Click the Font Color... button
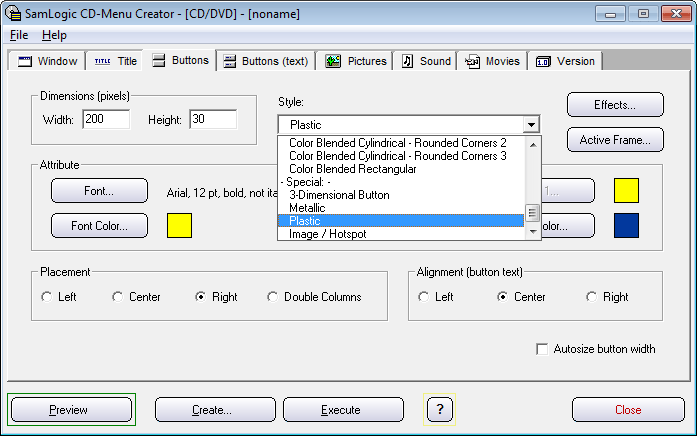Image resolution: width=697 pixels, height=436 pixels. (x=99, y=226)
